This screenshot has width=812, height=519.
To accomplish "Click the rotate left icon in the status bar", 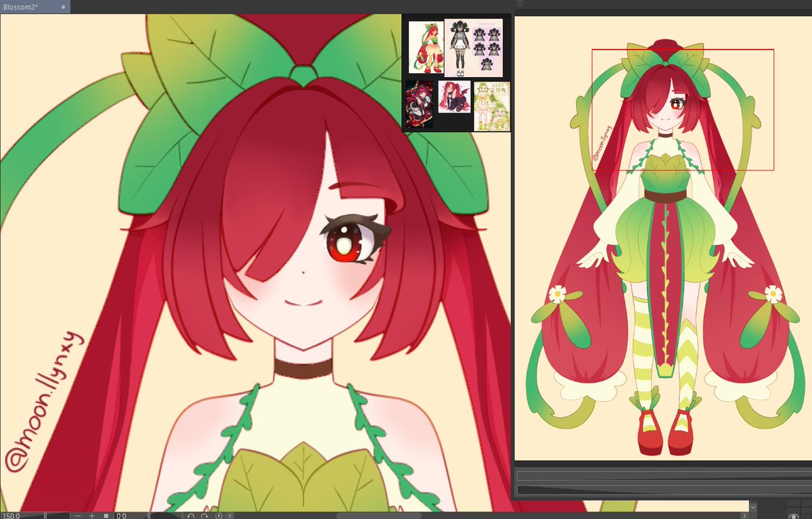I will pos(191,516).
